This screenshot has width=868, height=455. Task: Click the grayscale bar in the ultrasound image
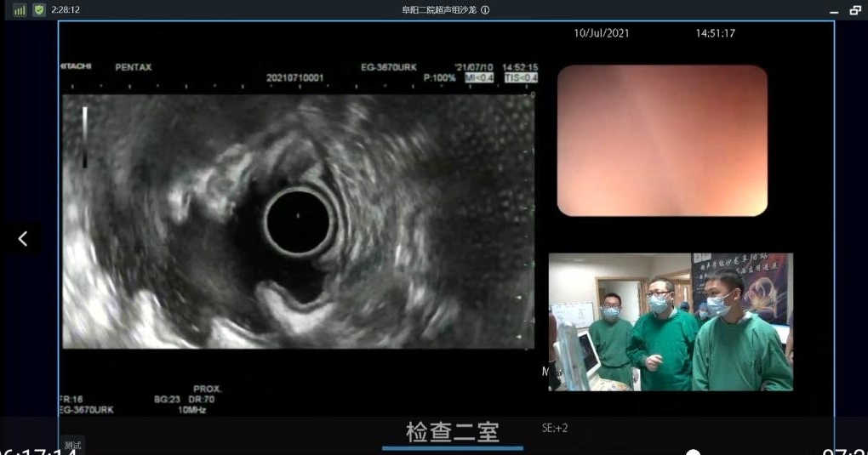point(84,124)
